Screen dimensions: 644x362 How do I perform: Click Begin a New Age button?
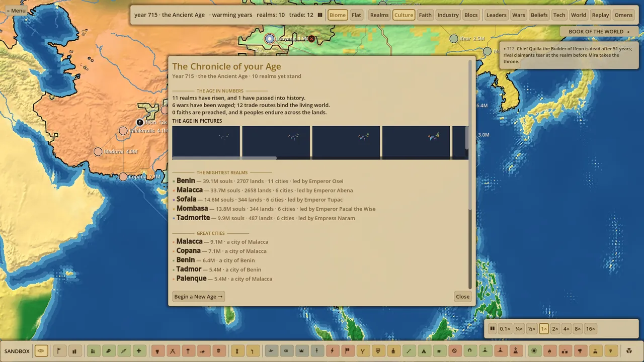[x=198, y=297]
